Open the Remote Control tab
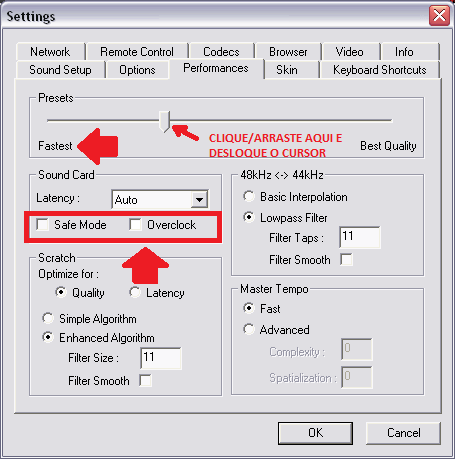This screenshot has width=455, height=459. pos(137,52)
